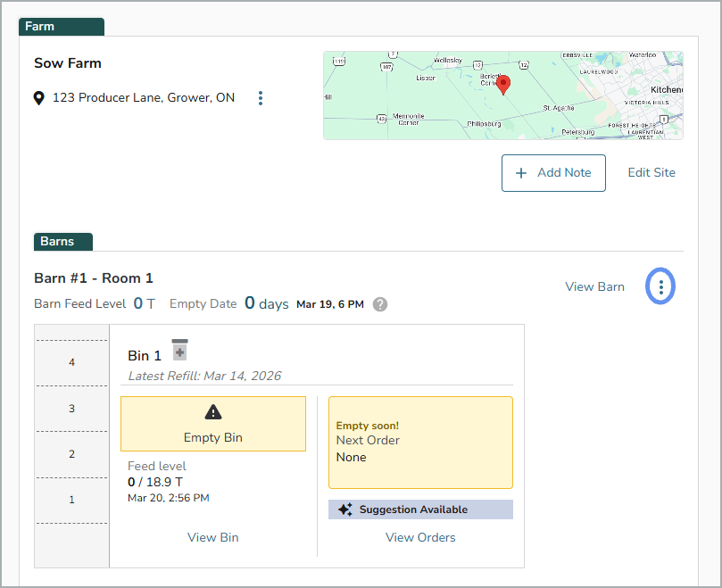The image size is (722, 588).
Task: Click the Empty soon Next Order card
Action: tap(420, 443)
